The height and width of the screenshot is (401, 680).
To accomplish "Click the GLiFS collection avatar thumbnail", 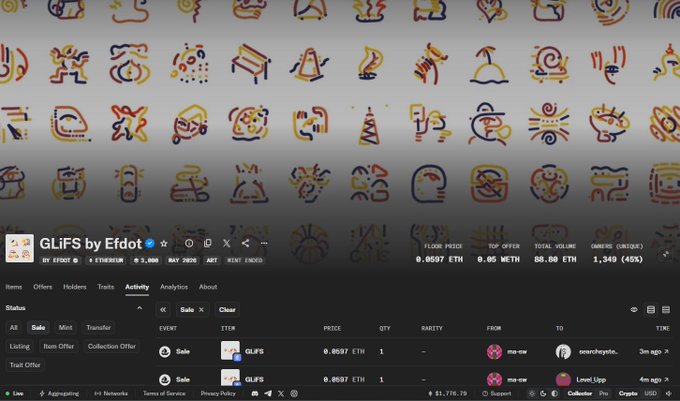I will pos(20,248).
